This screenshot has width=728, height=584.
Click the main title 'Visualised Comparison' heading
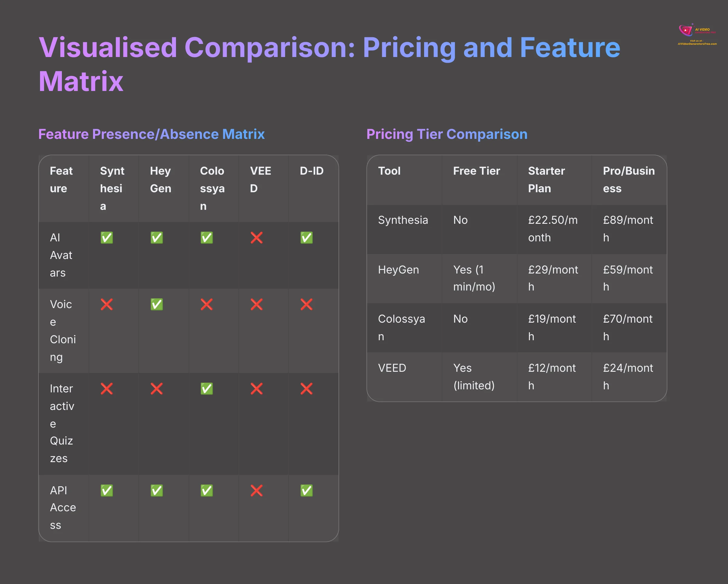329,64
